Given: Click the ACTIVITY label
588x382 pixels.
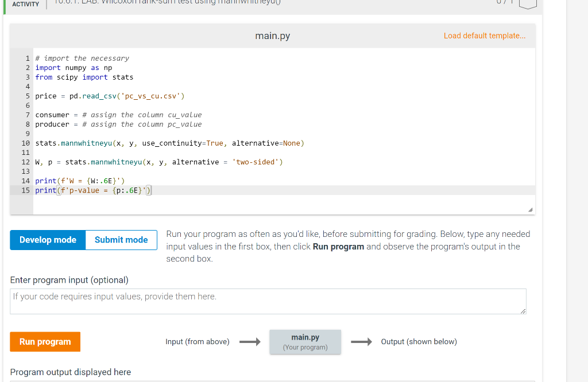Looking at the screenshot, I should pyautogui.click(x=25, y=5).
